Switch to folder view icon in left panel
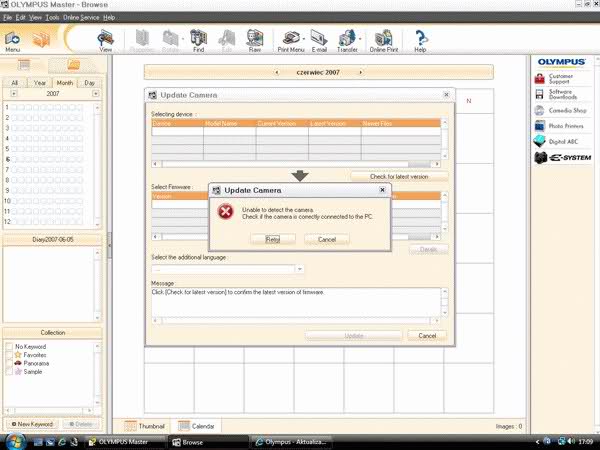 tap(73, 65)
